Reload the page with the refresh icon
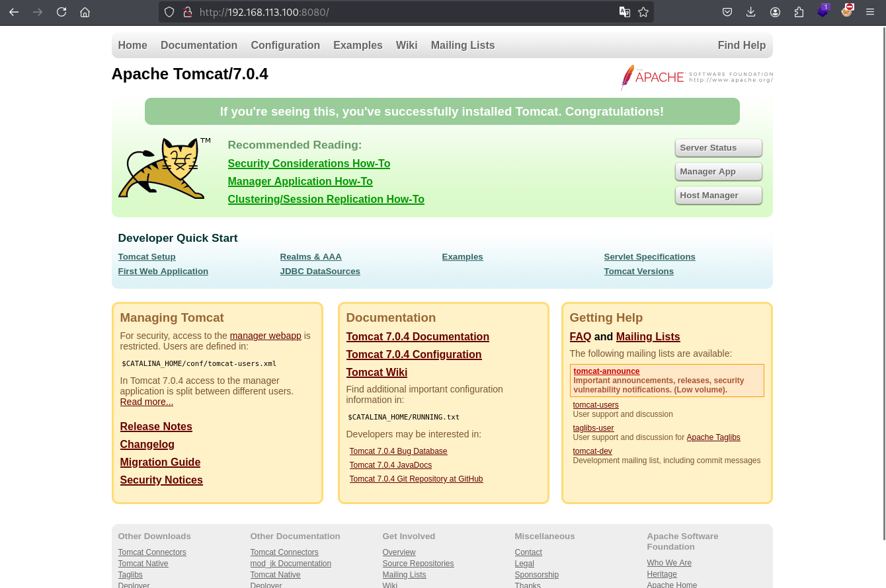Screen dimensions: 886x588 [x=61, y=12]
